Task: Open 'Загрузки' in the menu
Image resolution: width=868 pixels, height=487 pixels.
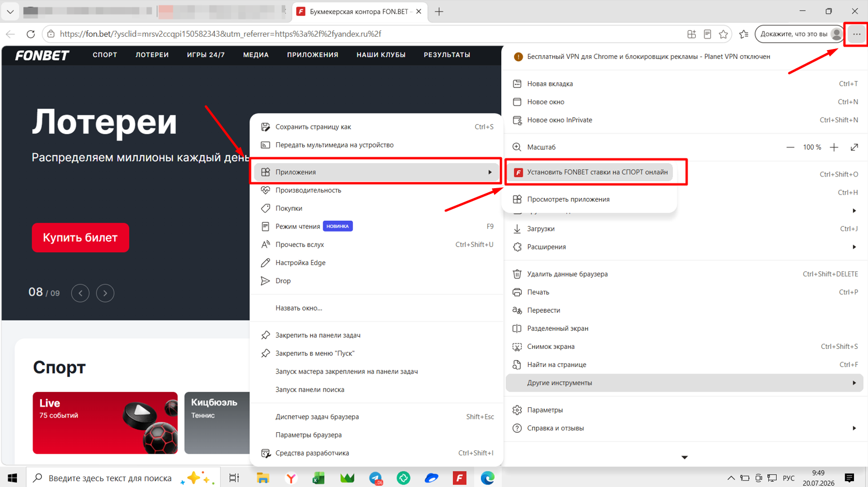Action: tap(685, 229)
